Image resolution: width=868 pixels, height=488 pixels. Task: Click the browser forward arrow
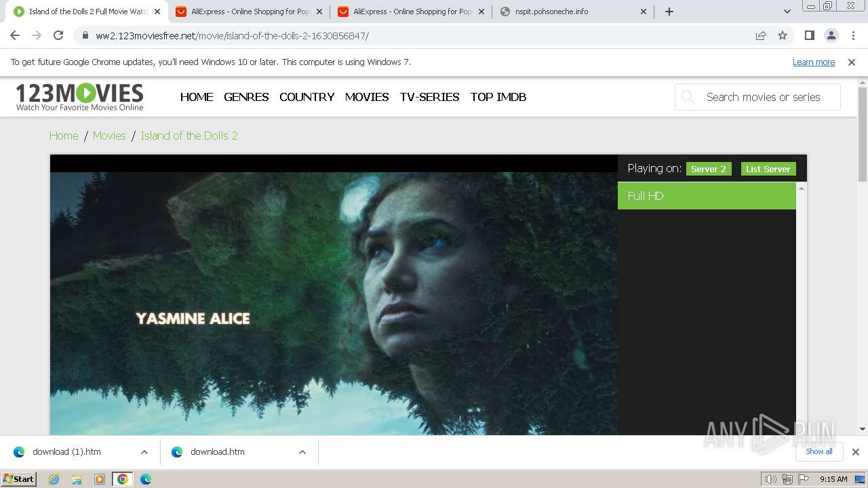(37, 35)
